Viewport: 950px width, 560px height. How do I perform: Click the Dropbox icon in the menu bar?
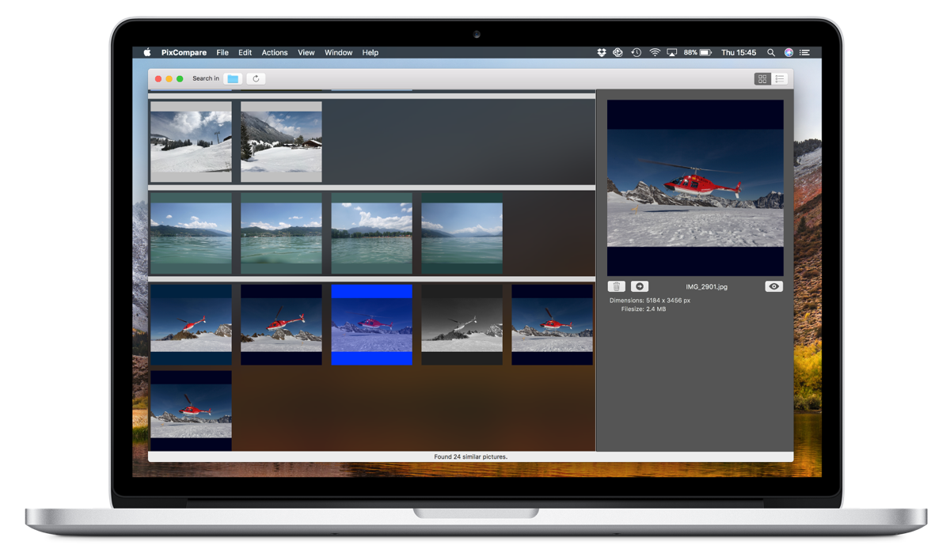coord(602,52)
